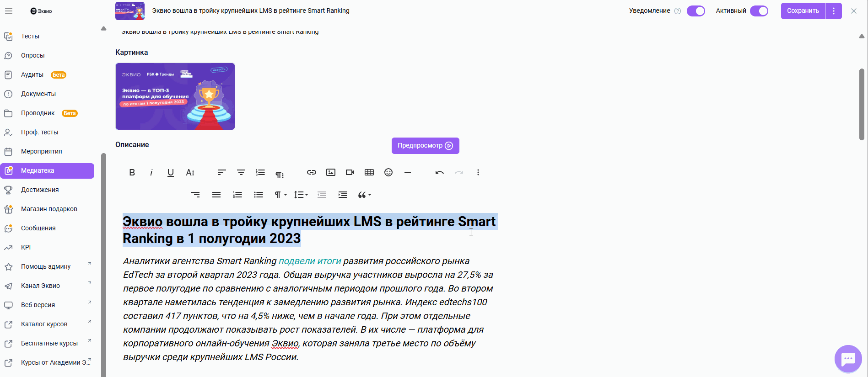The width and height of the screenshot is (868, 377).
Task: Click the Картинка cover image thumbnail
Action: pos(175,96)
